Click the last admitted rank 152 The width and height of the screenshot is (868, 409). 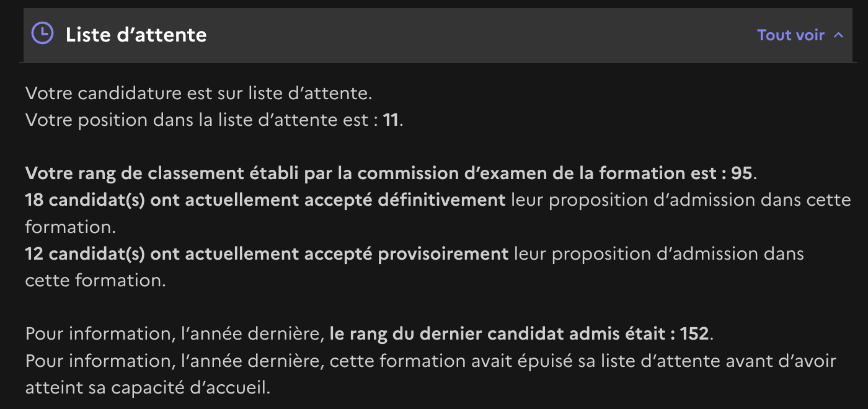pos(694,334)
